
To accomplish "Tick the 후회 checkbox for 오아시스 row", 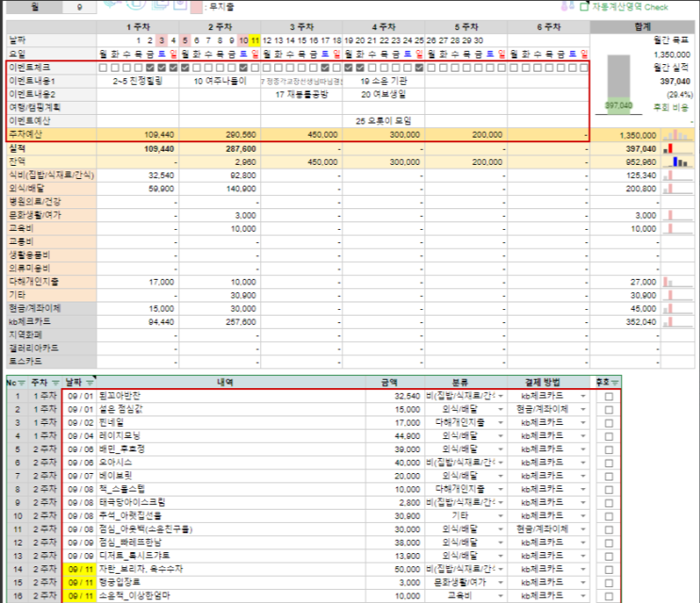I will click(609, 464).
